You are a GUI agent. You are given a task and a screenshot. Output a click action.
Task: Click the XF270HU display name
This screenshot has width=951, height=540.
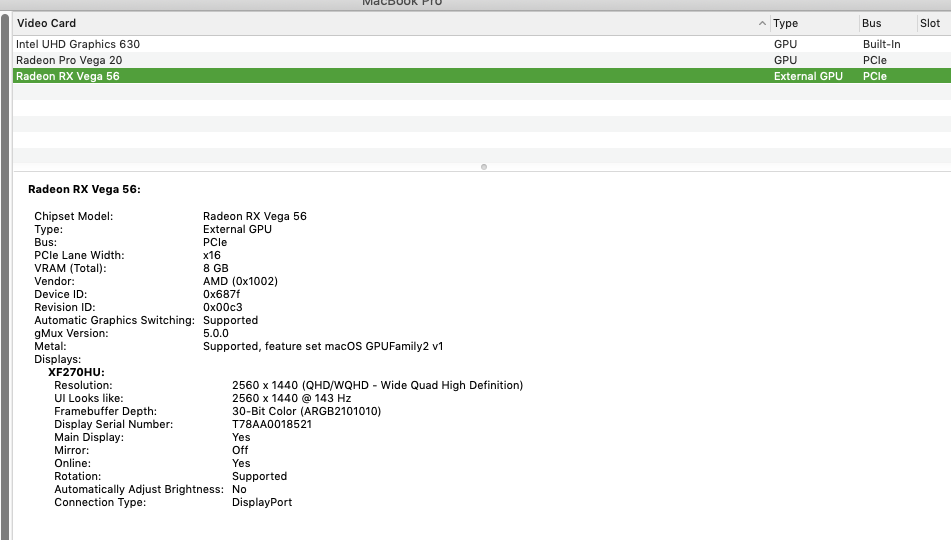pos(76,373)
